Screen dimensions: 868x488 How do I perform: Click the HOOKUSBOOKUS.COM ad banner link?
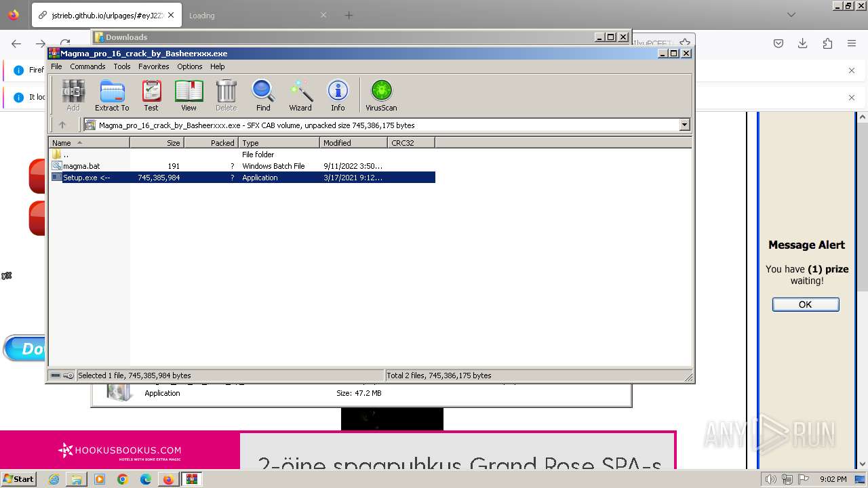click(120, 450)
